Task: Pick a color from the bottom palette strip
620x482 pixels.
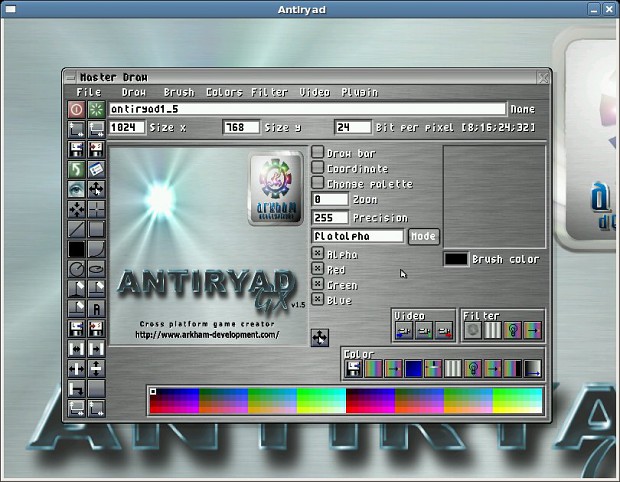Action: 346,401
